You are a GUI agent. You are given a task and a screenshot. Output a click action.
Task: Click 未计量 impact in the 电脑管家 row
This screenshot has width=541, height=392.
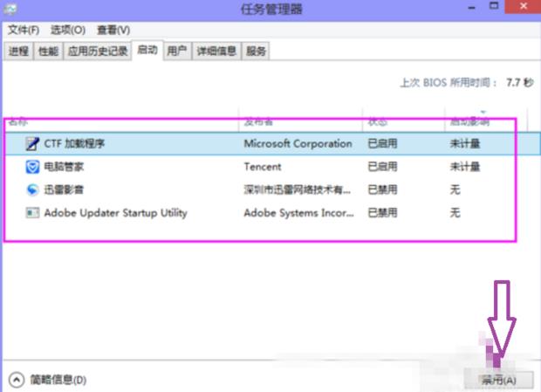pyautogui.click(x=465, y=167)
